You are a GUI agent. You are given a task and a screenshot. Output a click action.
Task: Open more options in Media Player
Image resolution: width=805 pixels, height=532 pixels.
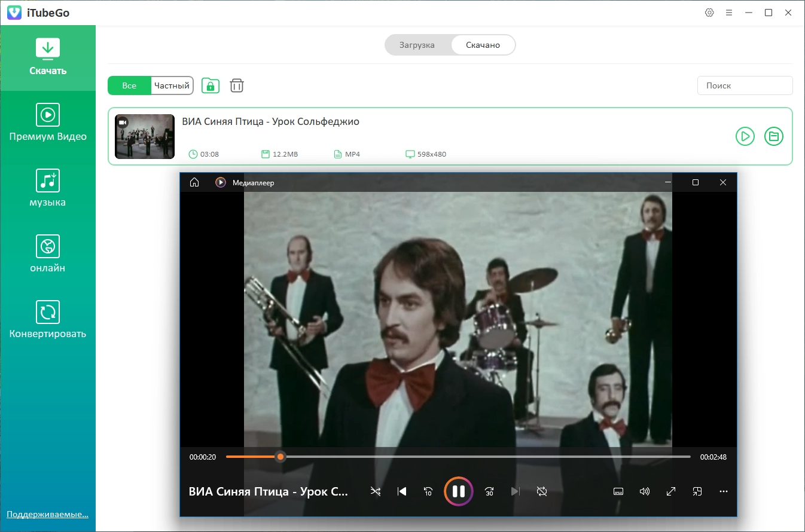coord(724,491)
